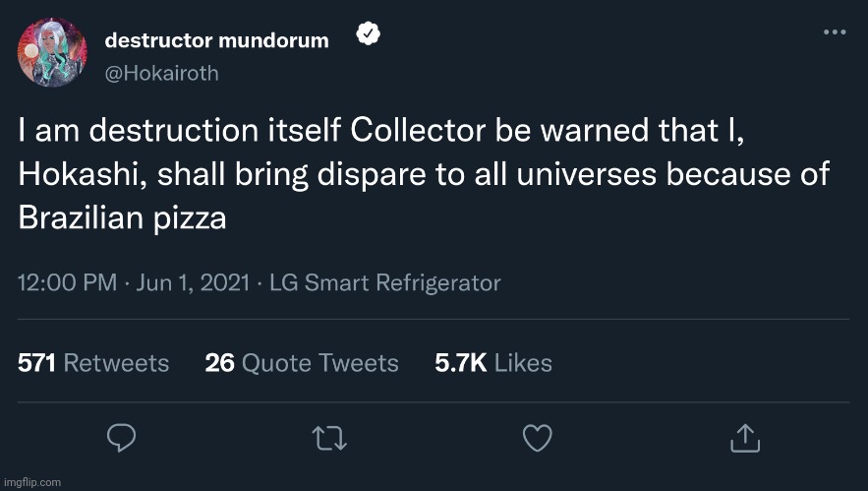Open the destructor mundorum display name
Image resolution: width=868 pixels, height=491 pixels.
point(216,40)
